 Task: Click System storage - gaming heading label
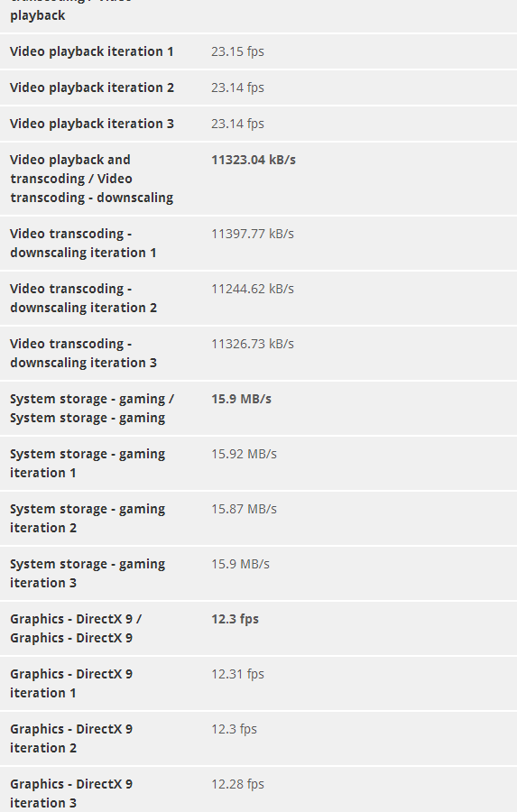pos(92,409)
